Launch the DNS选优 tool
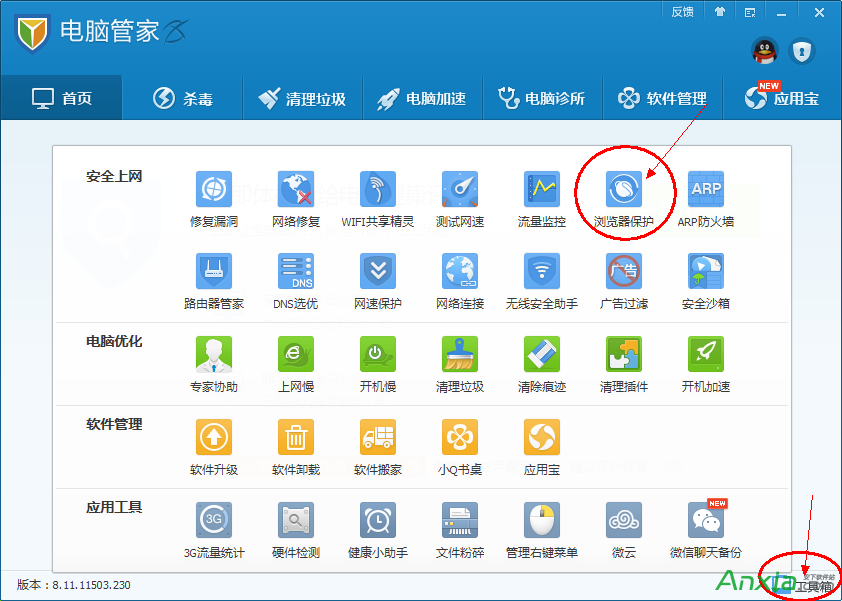This screenshot has width=842, height=601. (296, 281)
